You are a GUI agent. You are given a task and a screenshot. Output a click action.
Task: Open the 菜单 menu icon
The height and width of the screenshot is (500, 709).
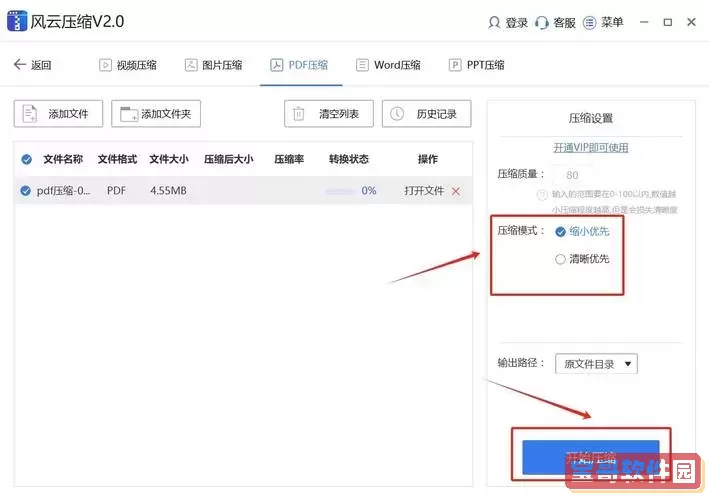coord(589,23)
